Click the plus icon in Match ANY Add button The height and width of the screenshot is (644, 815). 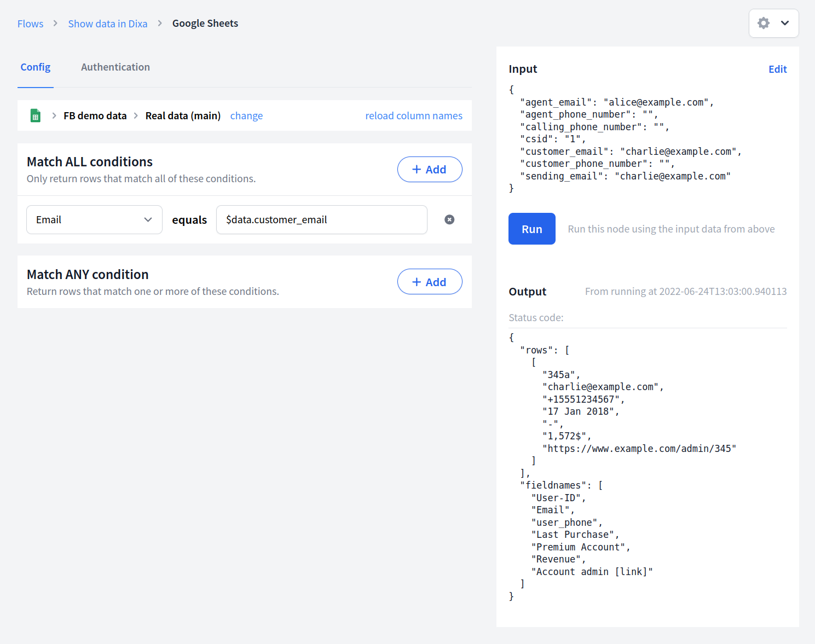pos(416,281)
